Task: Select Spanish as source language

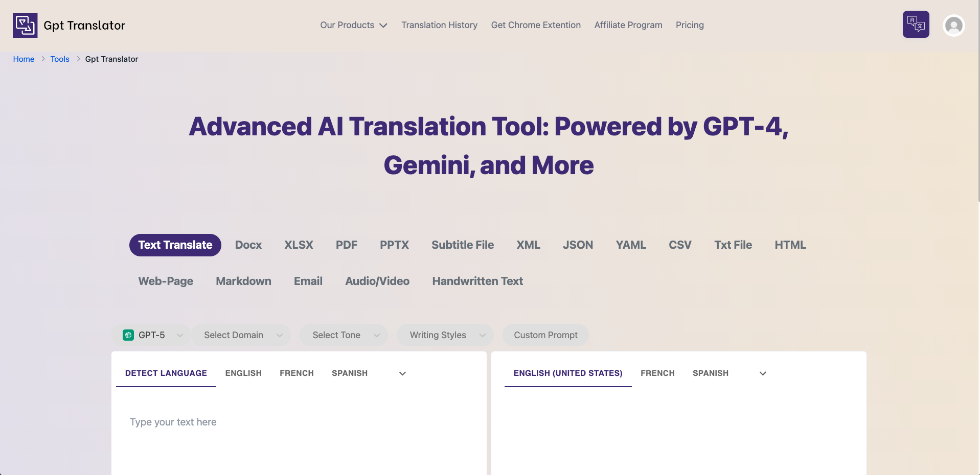Action: 350,373
